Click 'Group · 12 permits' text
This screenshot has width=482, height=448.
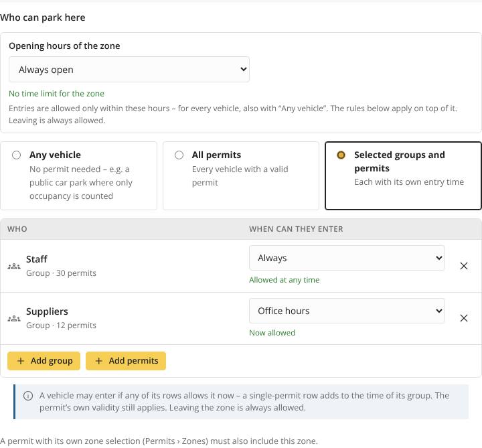[61, 325]
